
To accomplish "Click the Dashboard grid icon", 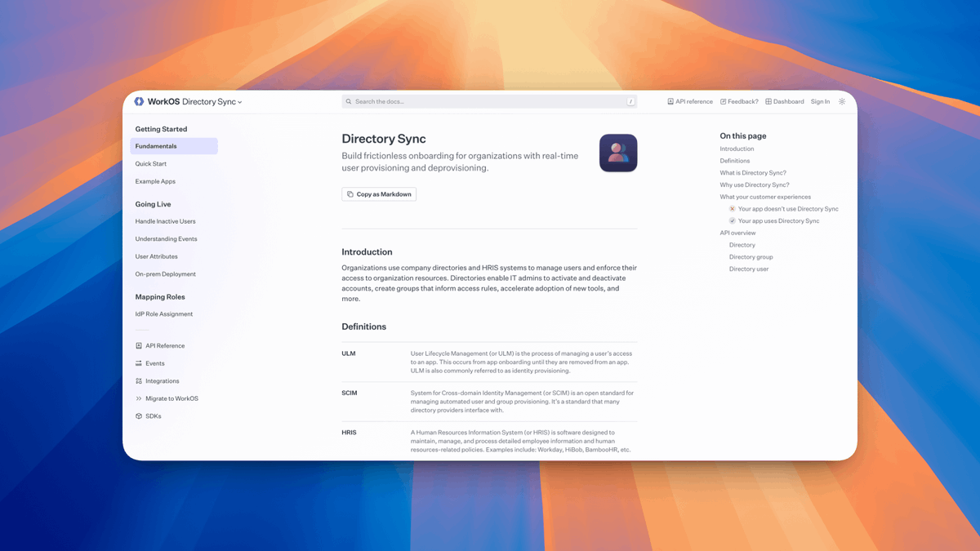I will [768, 102].
